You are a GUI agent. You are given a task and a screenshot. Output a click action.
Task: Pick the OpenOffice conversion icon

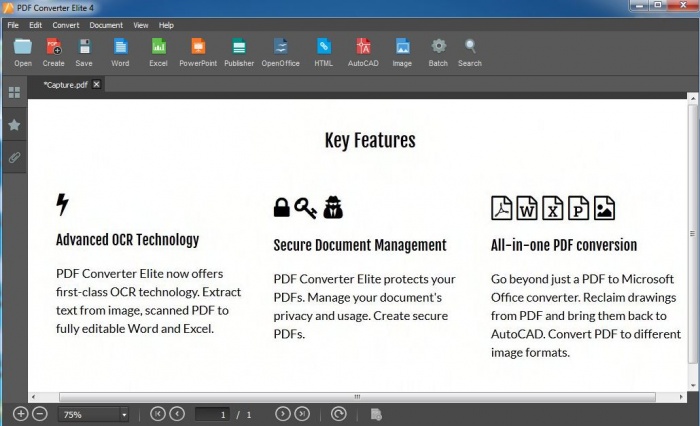pyautogui.click(x=280, y=52)
